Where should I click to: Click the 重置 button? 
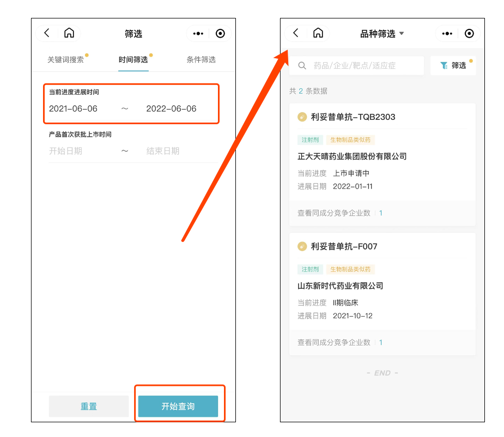pyautogui.click(x=89, y=406)
